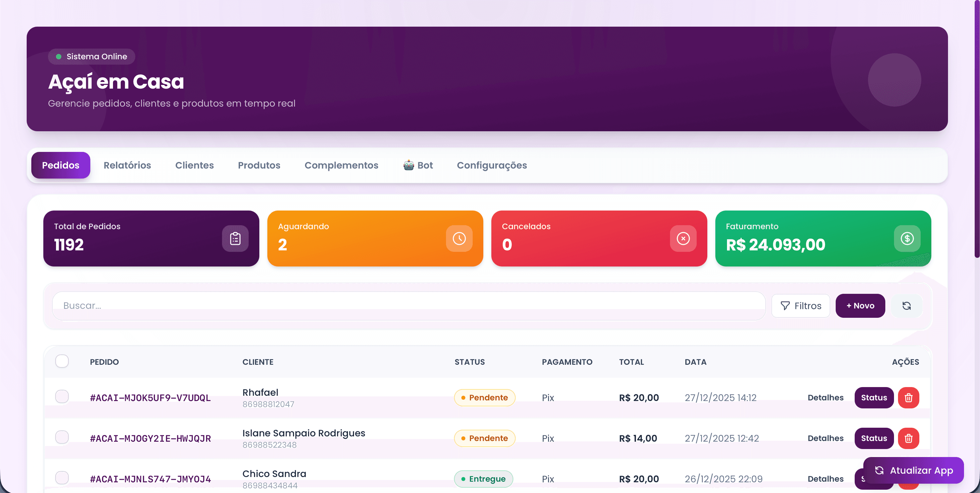Viewport: 980px width, 493px height.
Task: Change Status of Islane's order
Action: [873, 438]
